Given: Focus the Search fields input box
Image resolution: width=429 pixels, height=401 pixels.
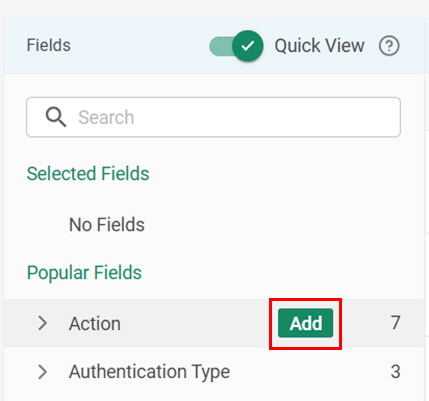Looking at the screenshot, I should tap(213, 117).
